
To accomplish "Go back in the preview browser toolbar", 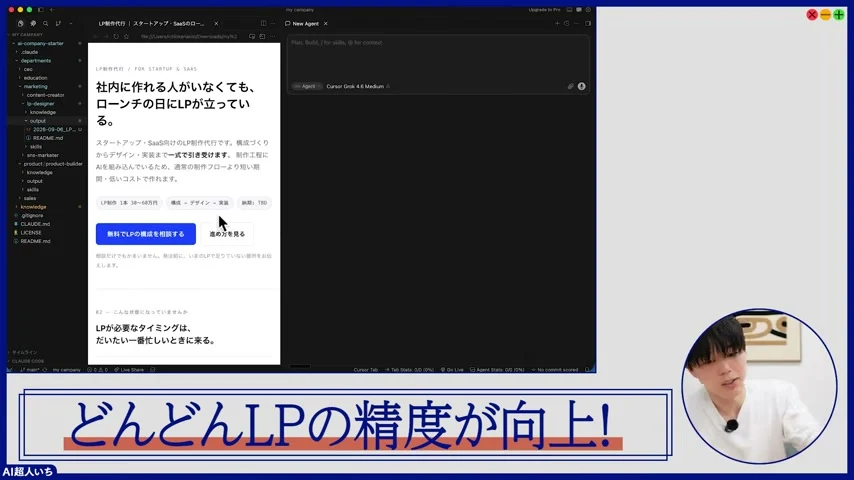I will pyautogui.click(x=96, y=37).
